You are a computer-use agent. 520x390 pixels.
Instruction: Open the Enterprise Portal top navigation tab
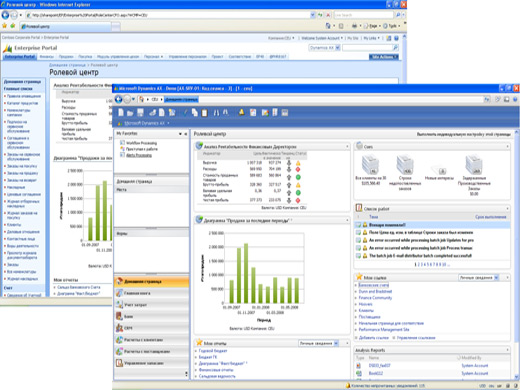click(20, 57)
